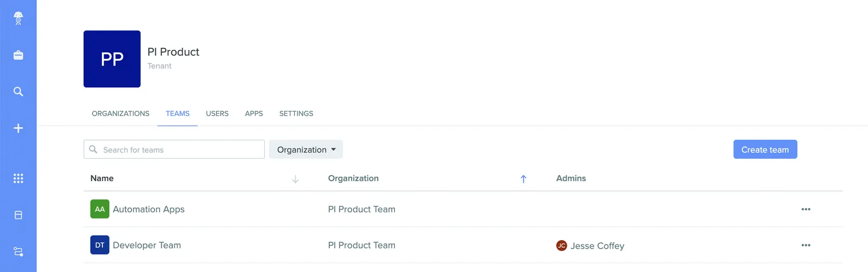The image size is (868, 272).
Task: Click the AA team avatar badge
Action: 100,209
